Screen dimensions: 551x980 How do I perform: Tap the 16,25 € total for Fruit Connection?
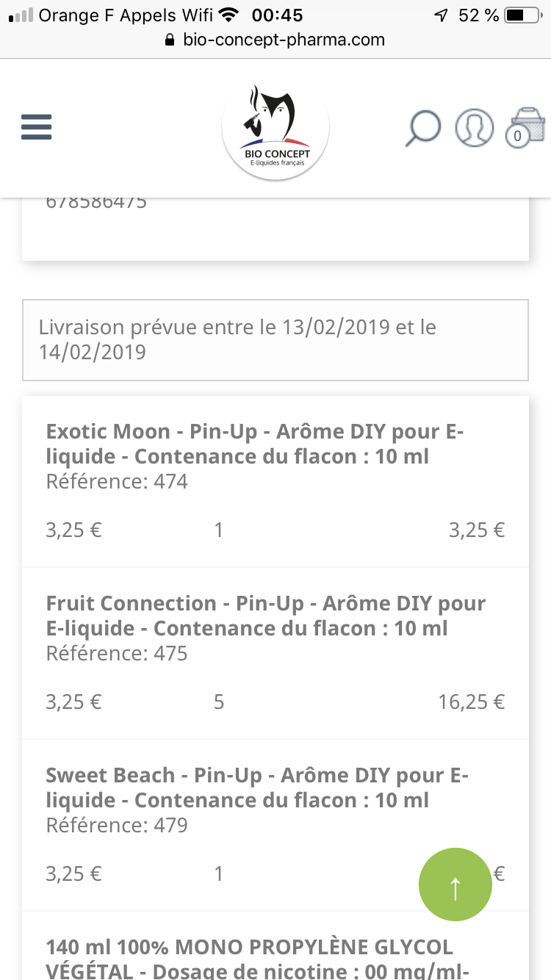coord(472,702)
